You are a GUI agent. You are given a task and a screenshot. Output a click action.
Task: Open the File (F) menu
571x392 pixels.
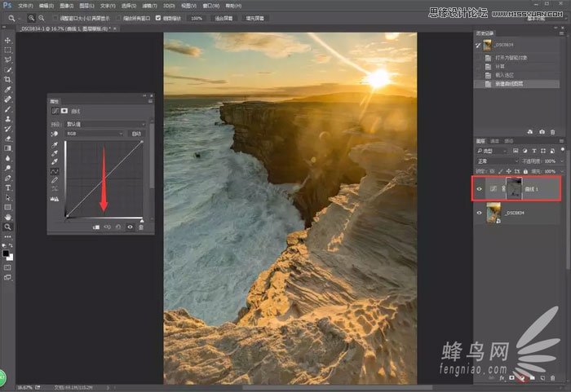25,6
